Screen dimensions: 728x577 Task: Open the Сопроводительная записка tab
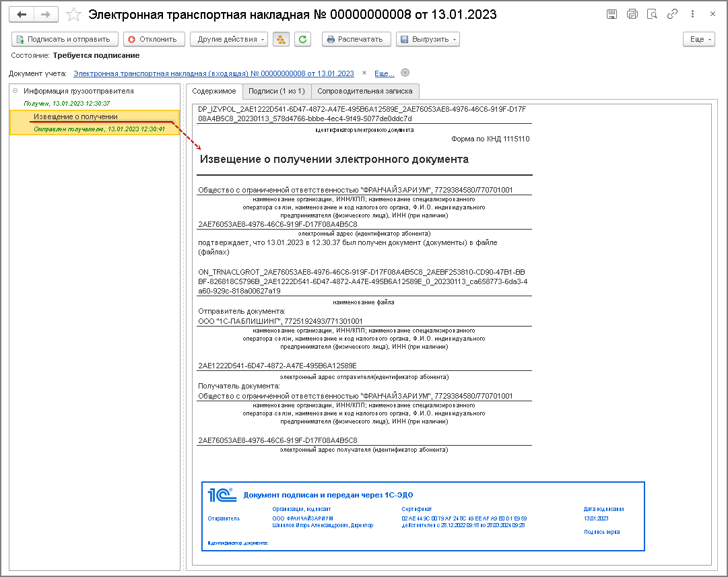pos(365,91)
